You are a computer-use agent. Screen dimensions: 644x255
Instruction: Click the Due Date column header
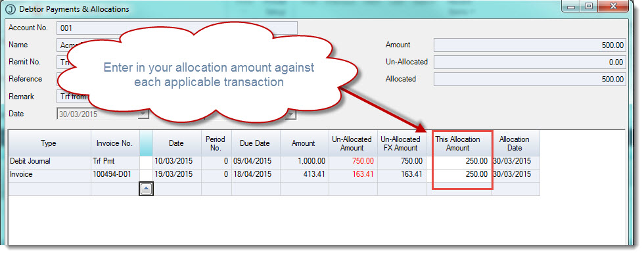tap(256, 143)
